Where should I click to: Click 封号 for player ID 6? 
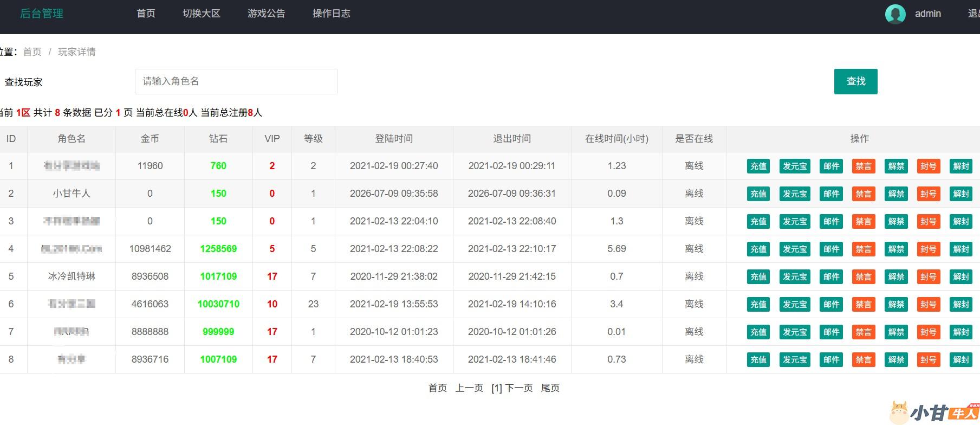(929, 305)
